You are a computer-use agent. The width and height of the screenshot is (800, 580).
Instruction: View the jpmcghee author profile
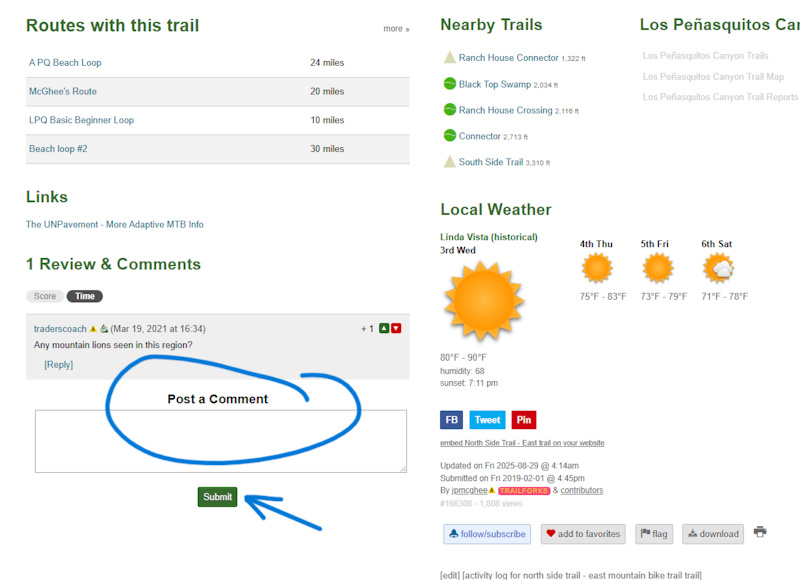(x=469, y=490)
